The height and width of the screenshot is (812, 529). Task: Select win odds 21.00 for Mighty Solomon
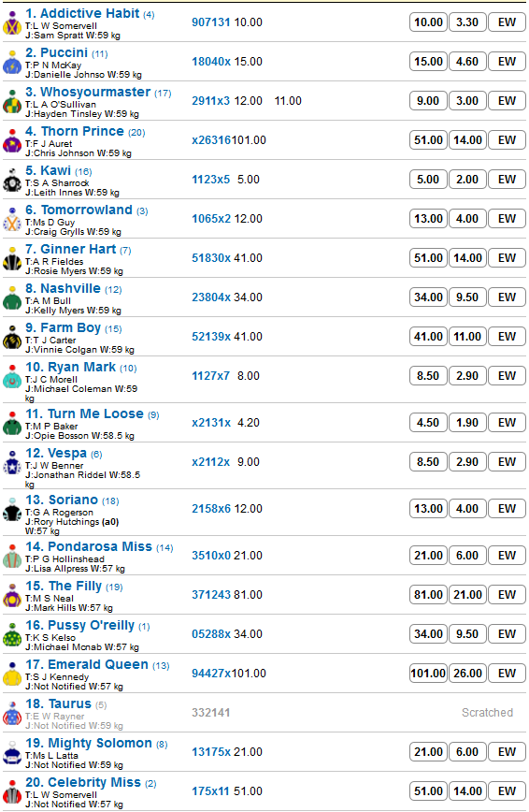tap(428, 752)
